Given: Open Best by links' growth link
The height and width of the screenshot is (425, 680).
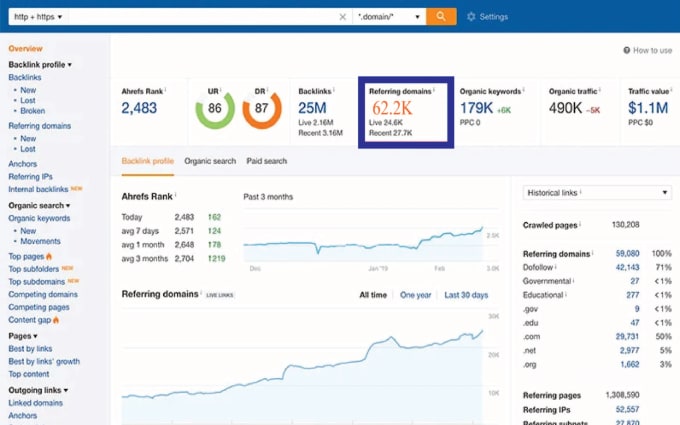Looking at the screenshot, I should click(x=44, y=361).
